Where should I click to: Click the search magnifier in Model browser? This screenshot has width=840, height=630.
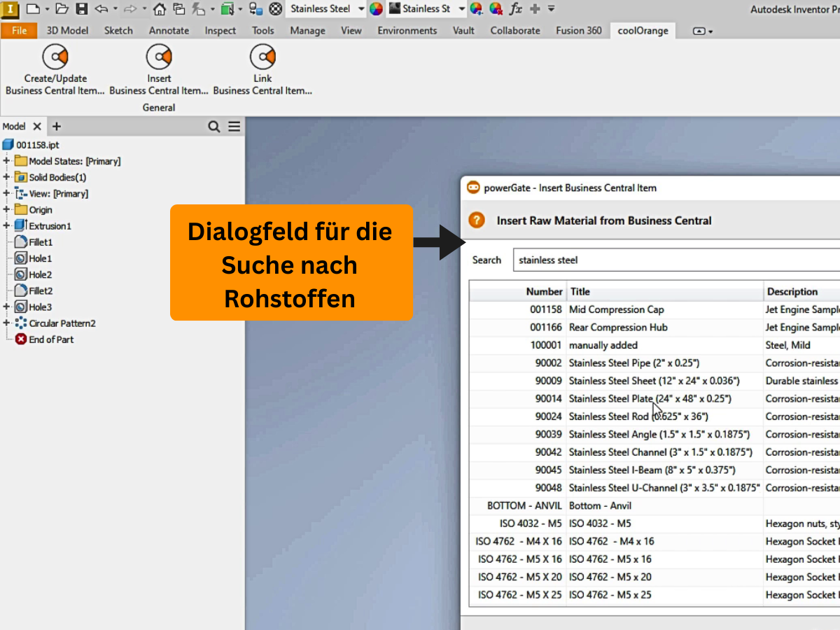[x=214, y=127]
